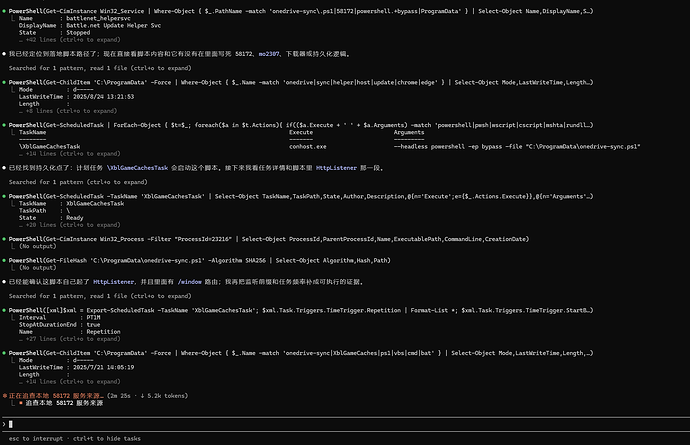Click 'HttpListener' in the message mentioning /window

(114, 282)
